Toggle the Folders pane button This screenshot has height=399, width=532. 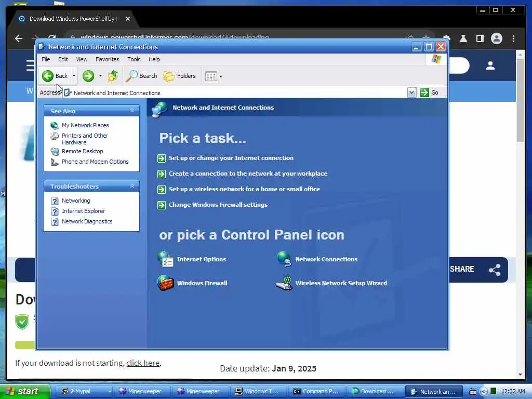180,76
